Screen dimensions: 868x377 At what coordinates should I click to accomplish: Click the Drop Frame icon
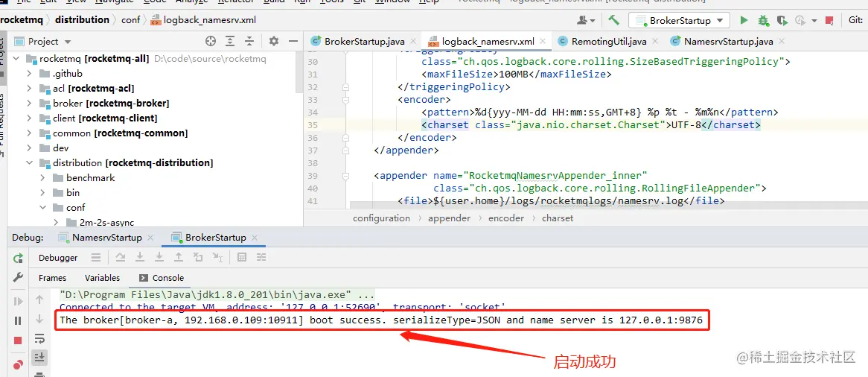click(x=198, y=257)
